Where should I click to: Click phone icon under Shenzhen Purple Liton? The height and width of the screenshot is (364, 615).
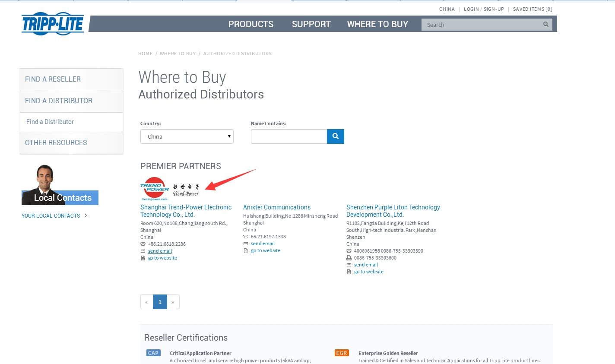click(349, 251)
